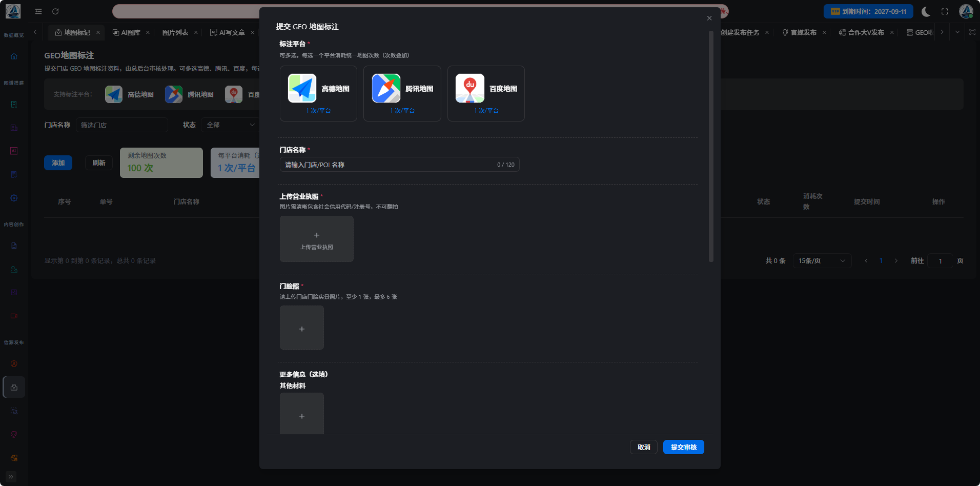Click the 添加 button

pyautogui.click(x=58, y=163)
